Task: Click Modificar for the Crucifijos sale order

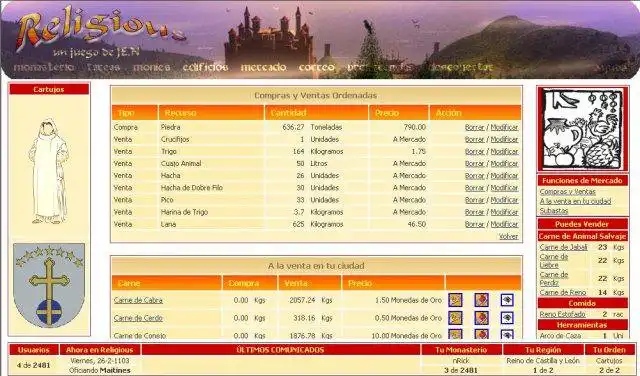Action: tap(504, 140)
